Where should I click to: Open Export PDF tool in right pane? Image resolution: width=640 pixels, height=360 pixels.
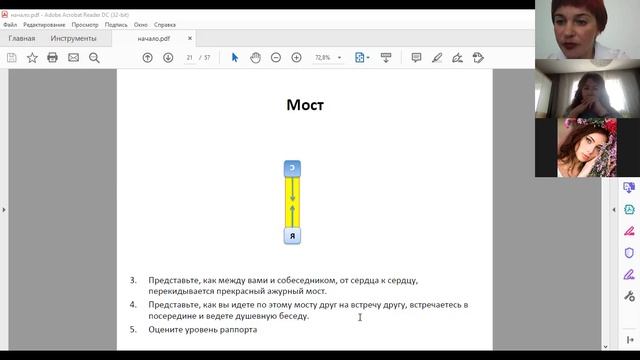pos(629,187)
